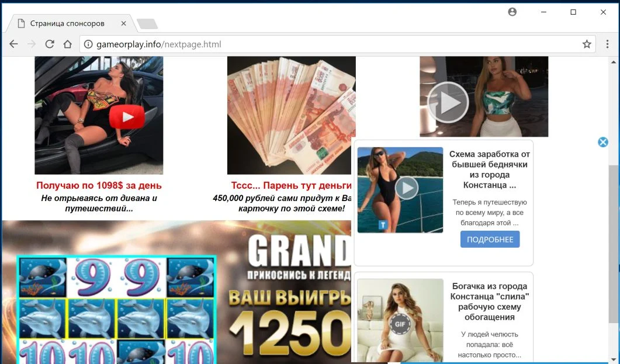Open 'Богачка из города Констанца' headline
Image resolution: width=620 pixels, height=364 pixels.
[490, 301]
